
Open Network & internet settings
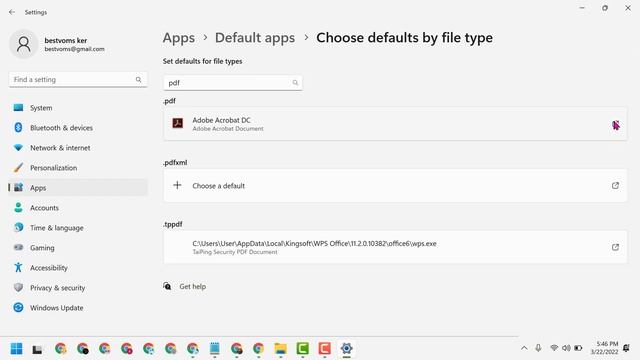pos(78,148)
